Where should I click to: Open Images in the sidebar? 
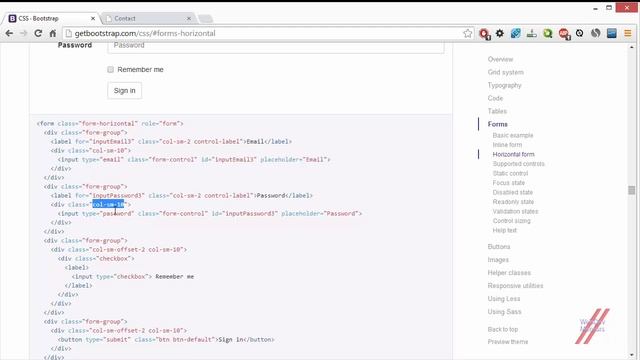(x=498, y=260)
